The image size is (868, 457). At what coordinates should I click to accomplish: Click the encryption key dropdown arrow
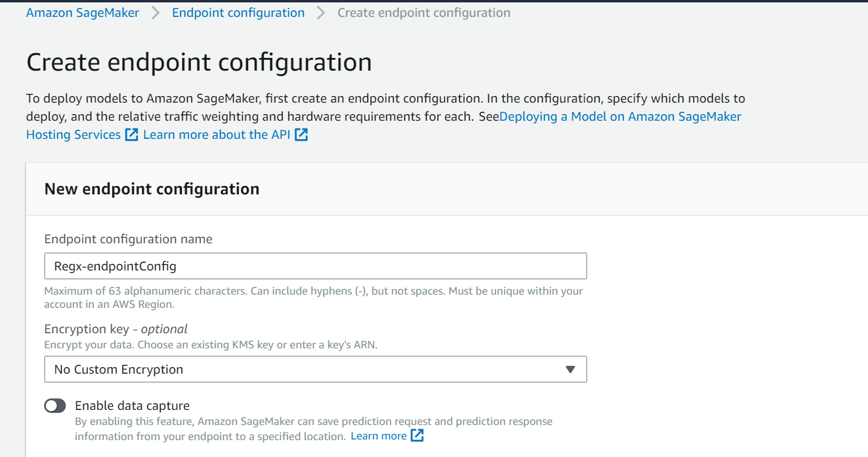[x=570, y=369]
